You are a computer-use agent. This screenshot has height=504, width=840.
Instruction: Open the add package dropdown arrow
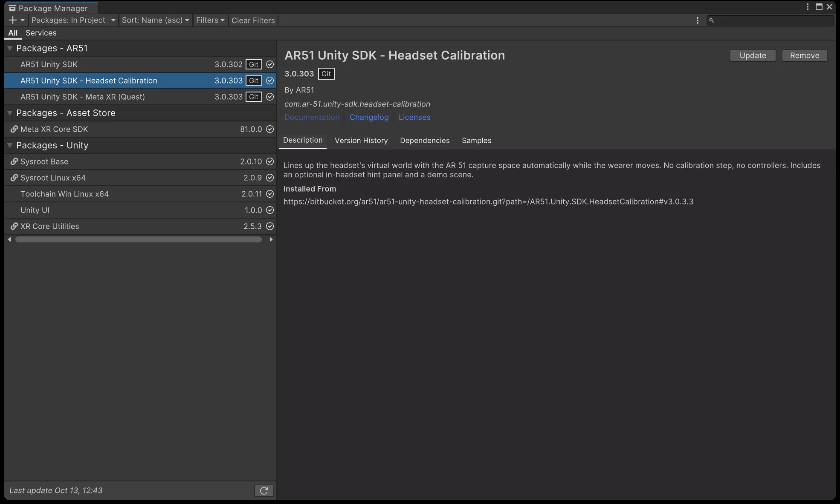(x=23, y=20)
